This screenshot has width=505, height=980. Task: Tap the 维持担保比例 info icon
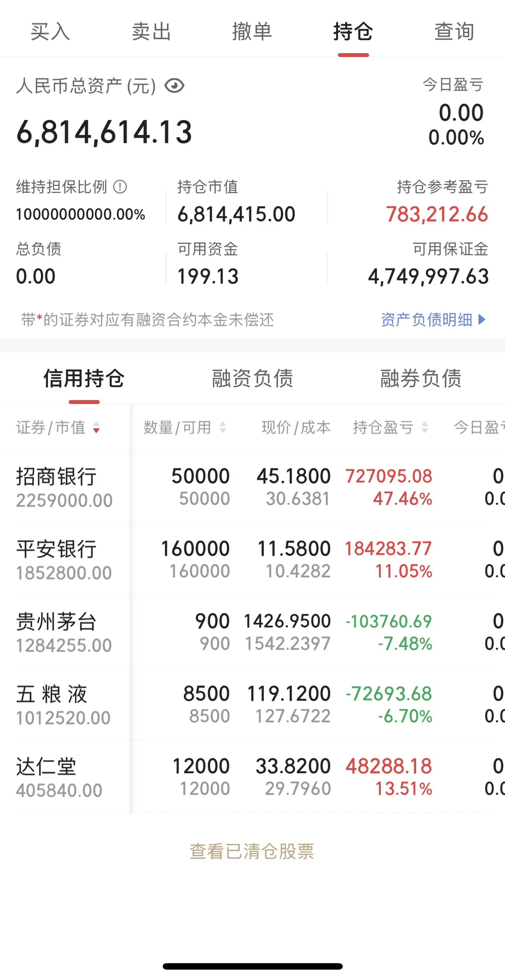tap(120, 187)
